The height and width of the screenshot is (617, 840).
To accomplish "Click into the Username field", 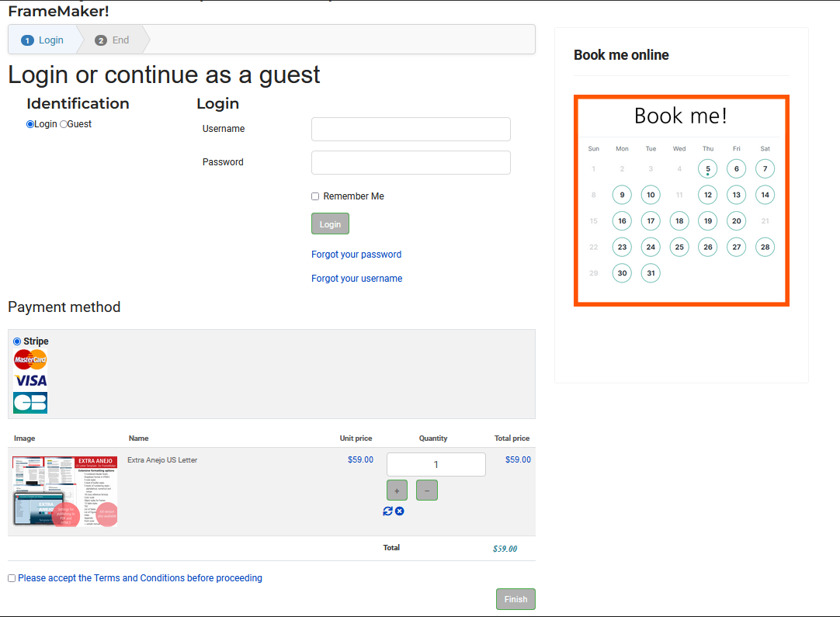I will point(411,130).
